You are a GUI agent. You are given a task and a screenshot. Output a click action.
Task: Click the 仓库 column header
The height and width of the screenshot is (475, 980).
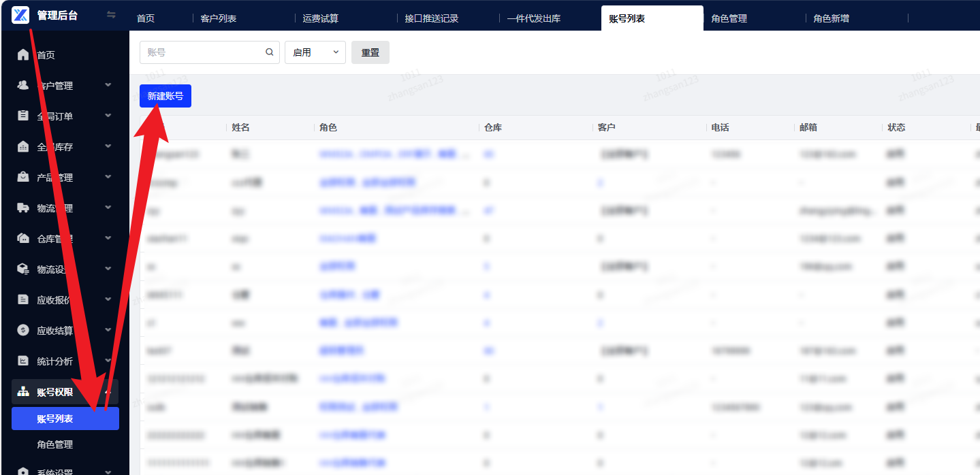493,127
